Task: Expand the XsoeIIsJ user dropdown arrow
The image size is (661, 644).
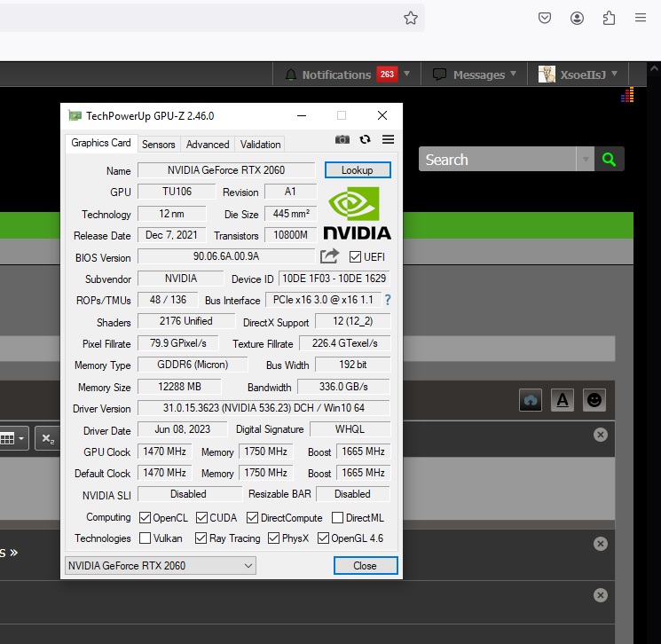Action: (x=614, y=74)
